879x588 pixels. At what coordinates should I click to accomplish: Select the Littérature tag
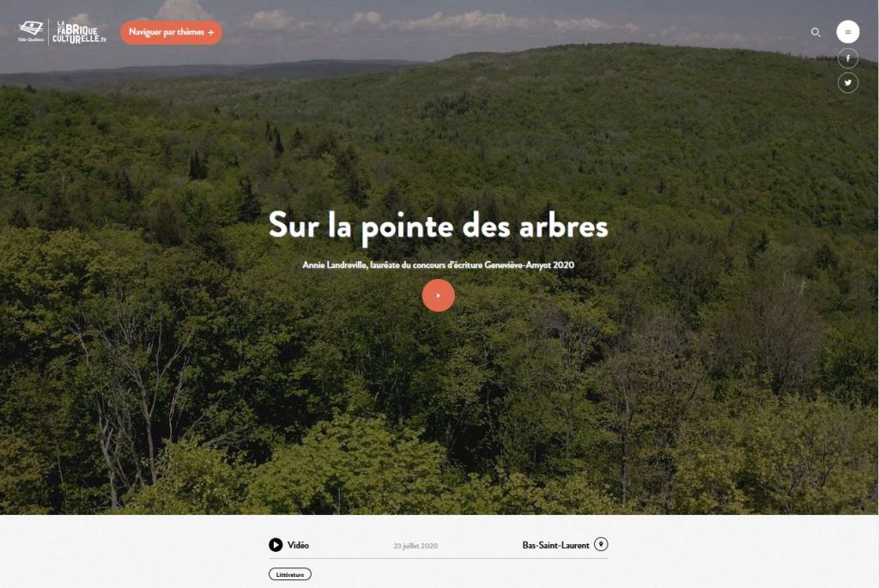click(x=290, y=574)
